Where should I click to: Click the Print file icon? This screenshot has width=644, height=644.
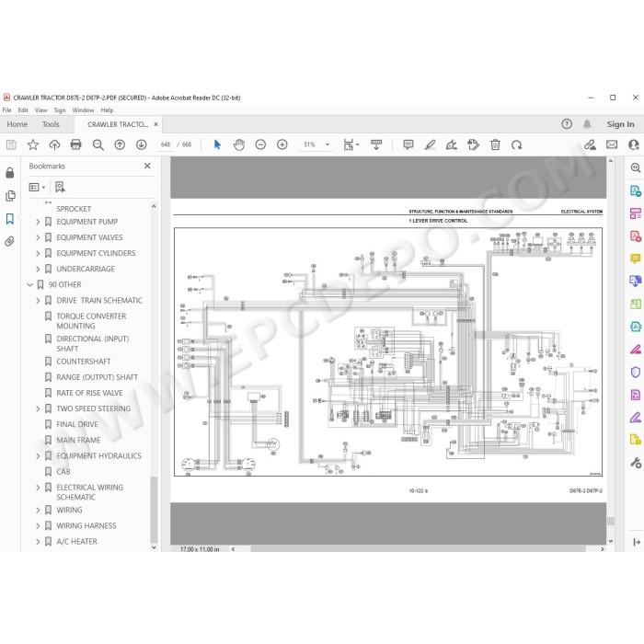click(76, 144)
